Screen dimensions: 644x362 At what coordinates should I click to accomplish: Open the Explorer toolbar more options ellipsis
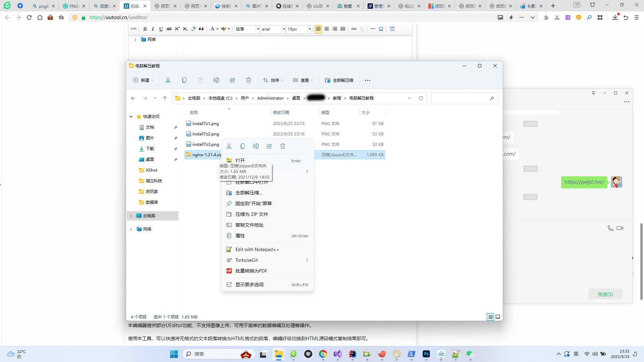(x=368, y=80)
